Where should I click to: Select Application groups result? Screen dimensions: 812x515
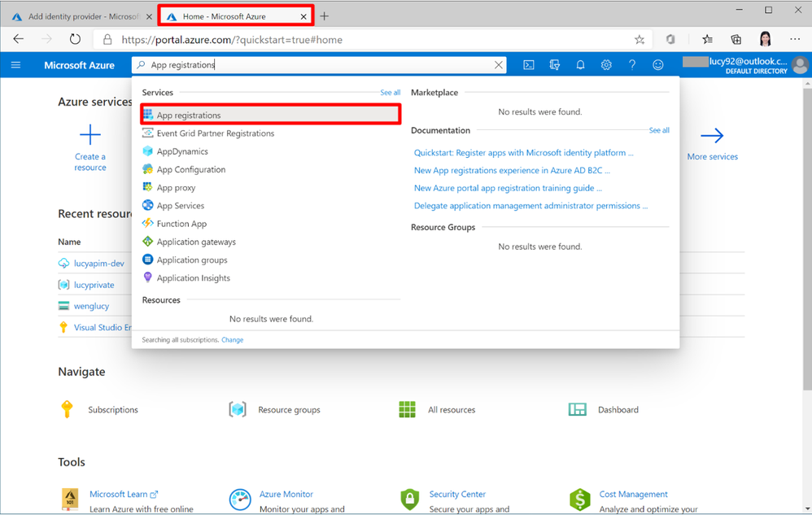[x=192, y=260]
